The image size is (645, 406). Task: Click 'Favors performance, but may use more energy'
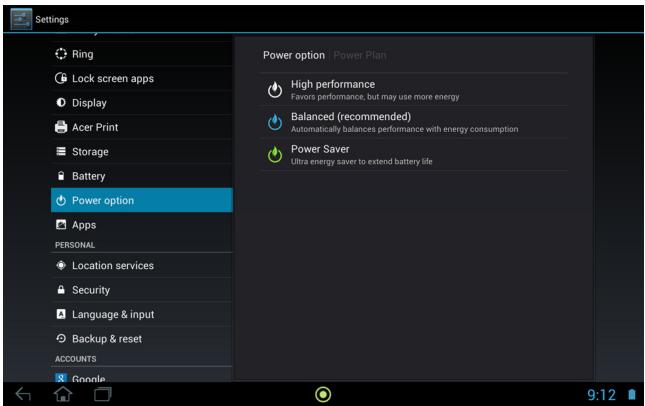pos(375,97)
